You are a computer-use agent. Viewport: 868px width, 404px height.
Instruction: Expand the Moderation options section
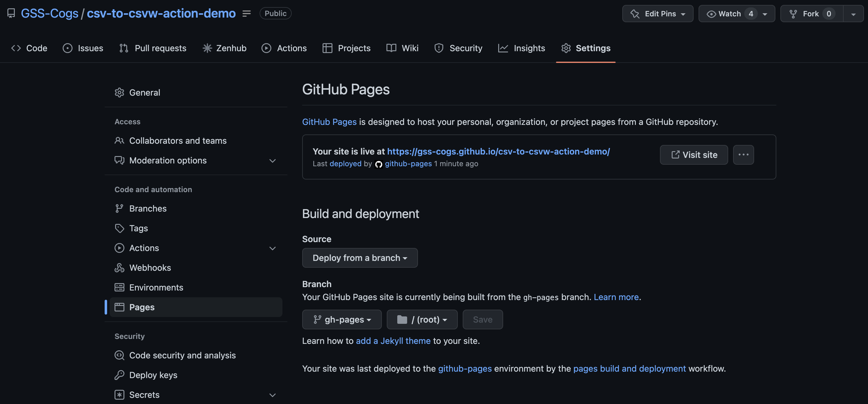[x=272, y=161]
